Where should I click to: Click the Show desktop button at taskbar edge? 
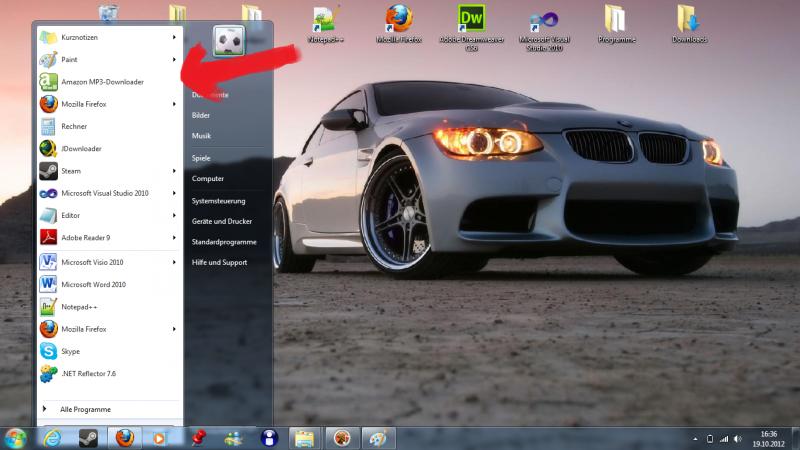click(x=795, y=439)
